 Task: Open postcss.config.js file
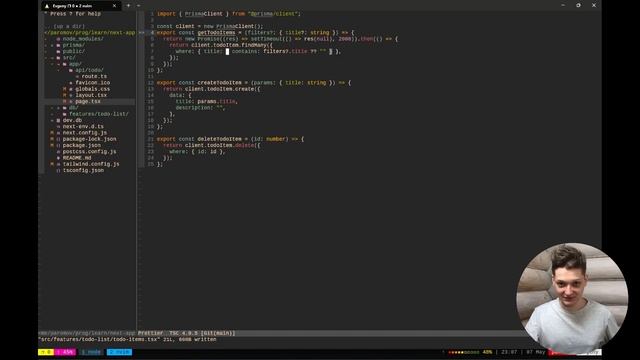click(x=89, y=151)
